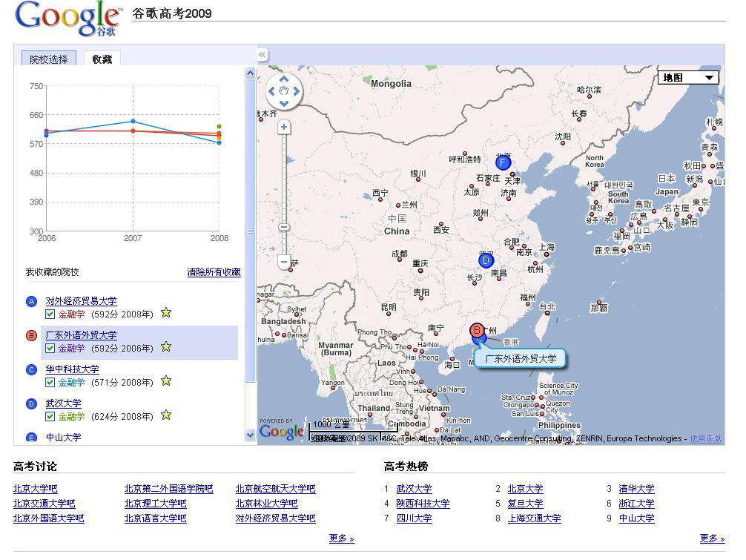The height and width of the screenshot is (560, 746).
Task: Click the map zoom out minus button
Action: click(x=284, y=261)
